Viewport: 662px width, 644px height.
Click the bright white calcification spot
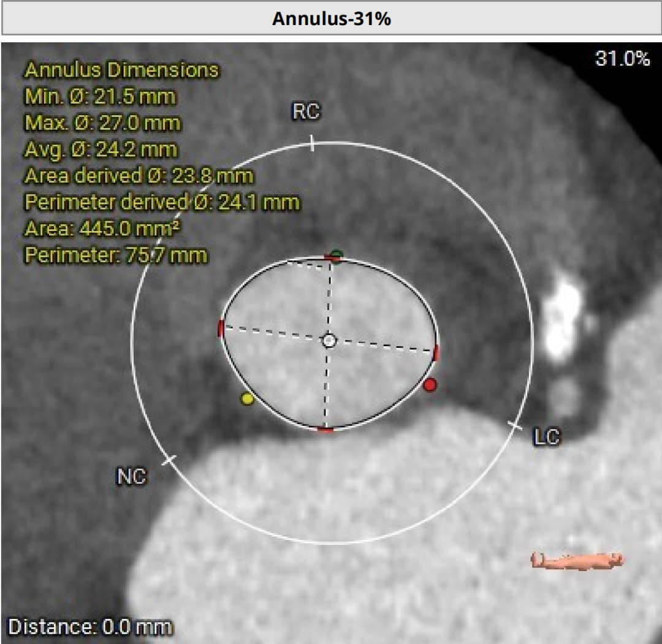click(564, 317)
